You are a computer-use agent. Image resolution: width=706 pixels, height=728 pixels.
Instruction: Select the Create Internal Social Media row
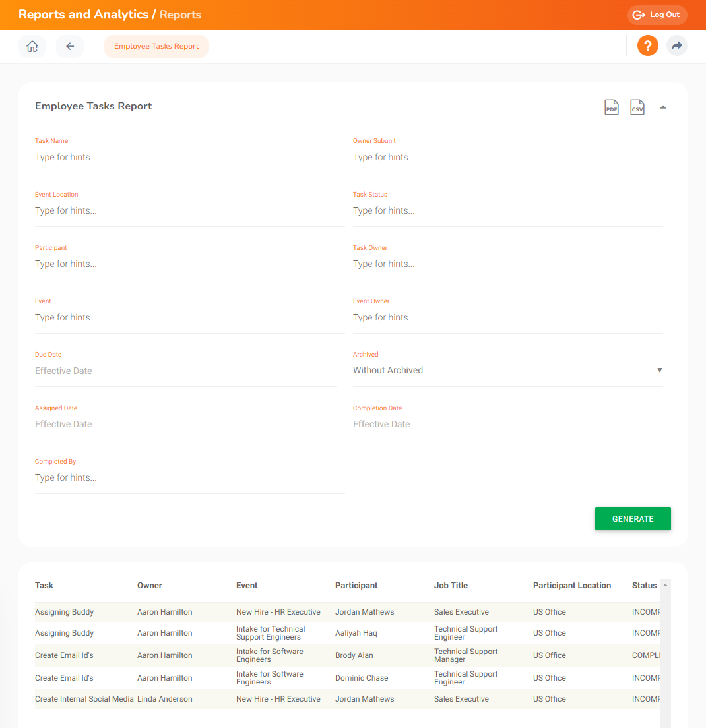pyautogui.click(x=84, y=699)
